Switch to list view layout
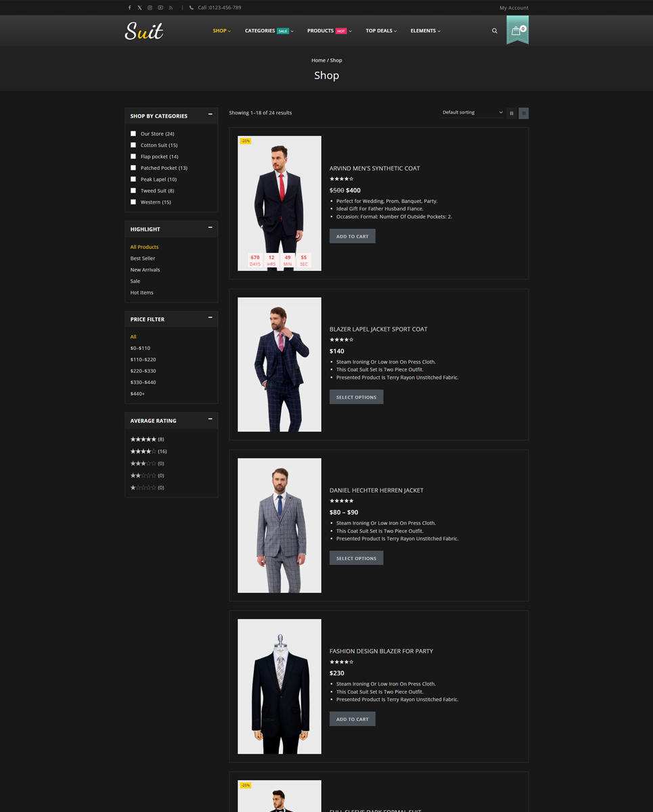The image size is (653, 812). [x=523, y=113]
